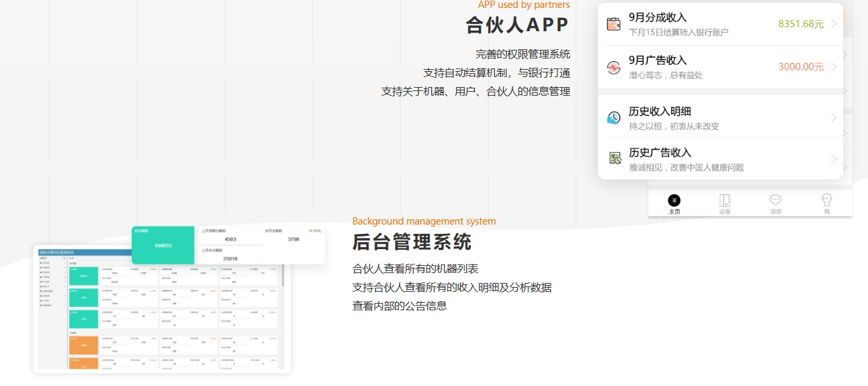Click the clock icon beside 历史收入明细
The image size is (868, 386).
pos(613,118)
